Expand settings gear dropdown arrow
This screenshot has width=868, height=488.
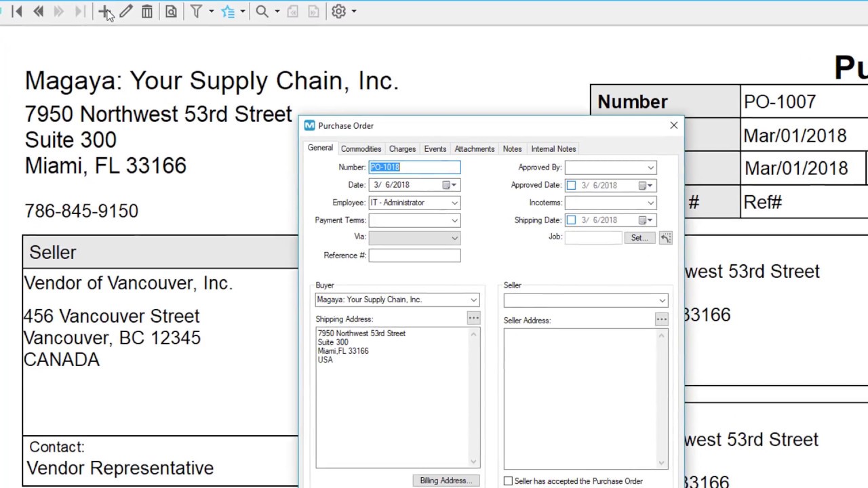(x=353, y=12)
